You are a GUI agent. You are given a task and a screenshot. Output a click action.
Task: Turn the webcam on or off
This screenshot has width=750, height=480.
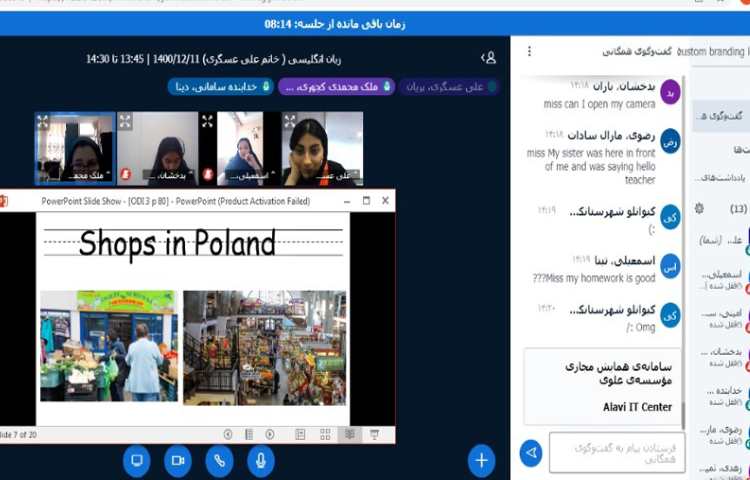178,460
